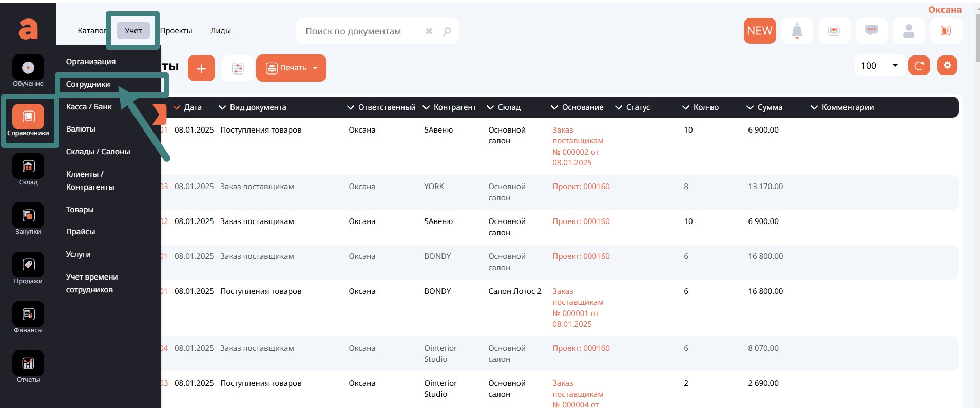
Task: Open the filter settings sliders icon
Action: (238, 68)
